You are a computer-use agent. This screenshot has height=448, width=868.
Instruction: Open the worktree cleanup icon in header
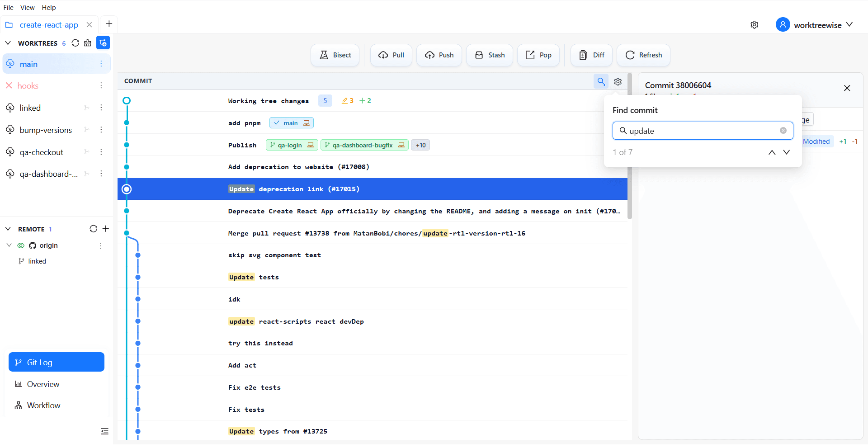(88, 43)
